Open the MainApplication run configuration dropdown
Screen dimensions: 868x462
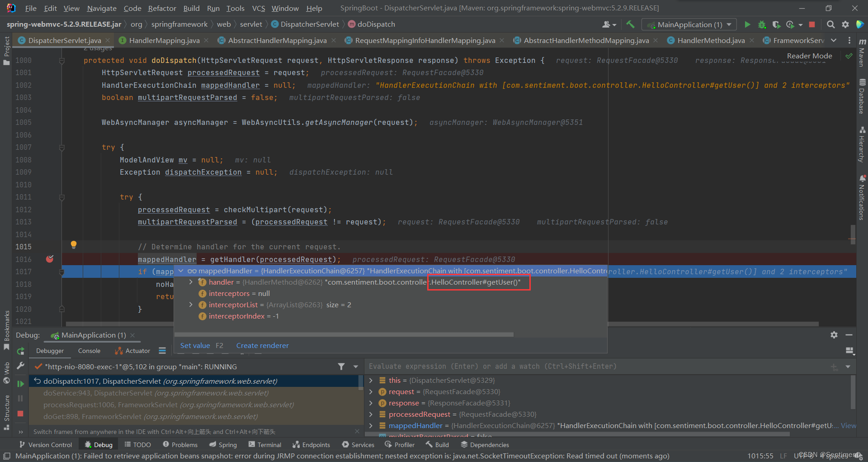pyautogui.click(x=689, y=24)
